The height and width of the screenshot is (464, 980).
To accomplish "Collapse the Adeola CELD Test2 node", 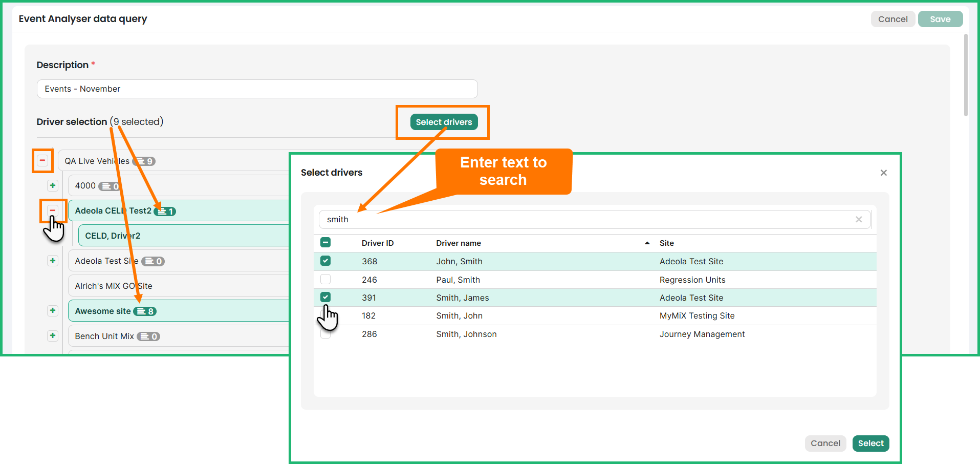I will [53, 210].
